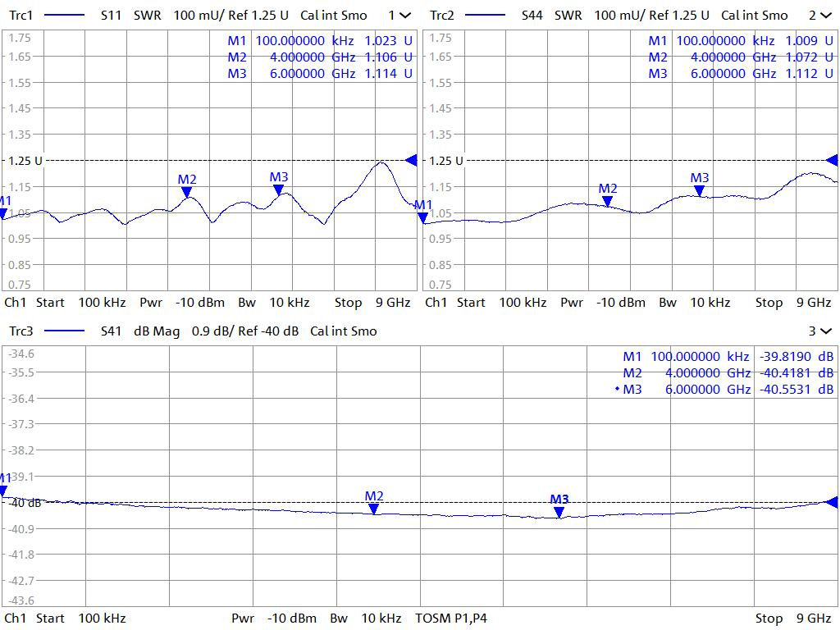
Task: Select the Trc3 trace label
Action: (21, 331)
